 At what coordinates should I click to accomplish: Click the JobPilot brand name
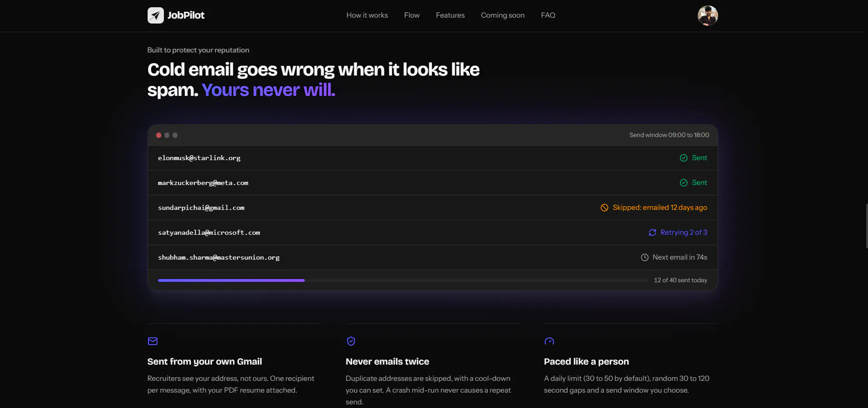186,15
